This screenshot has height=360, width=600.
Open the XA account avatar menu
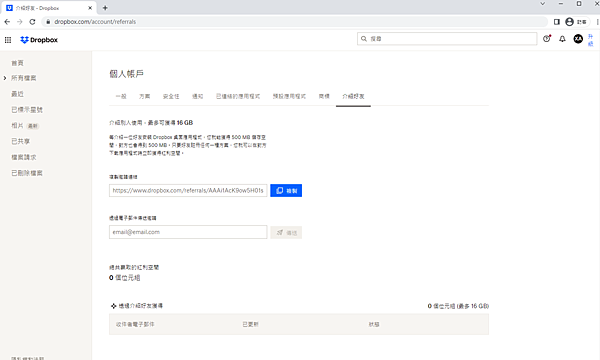[578, 39]
